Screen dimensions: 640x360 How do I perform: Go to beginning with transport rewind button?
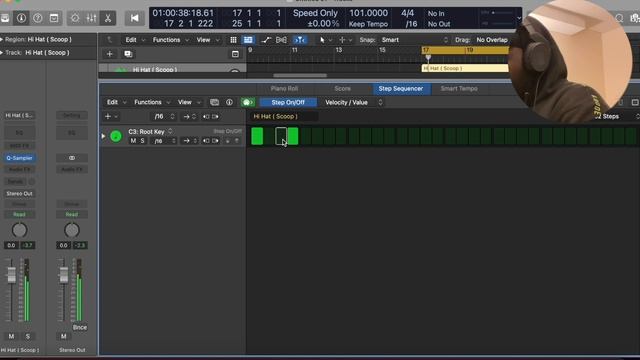pos(134,18)
